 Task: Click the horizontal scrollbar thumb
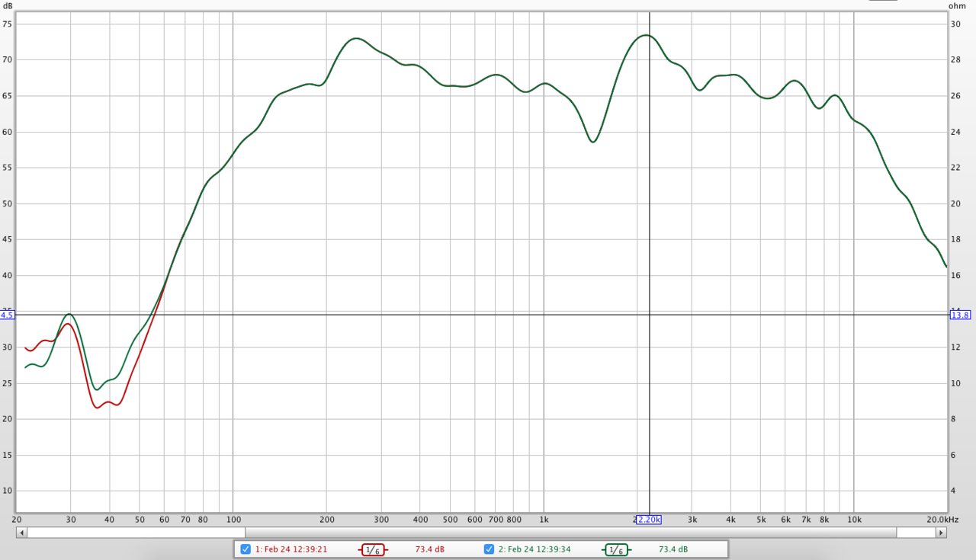coord(136,533)
